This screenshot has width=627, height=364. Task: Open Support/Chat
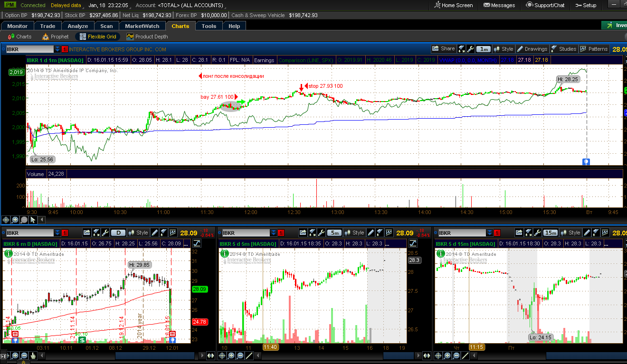coord(546,5)
